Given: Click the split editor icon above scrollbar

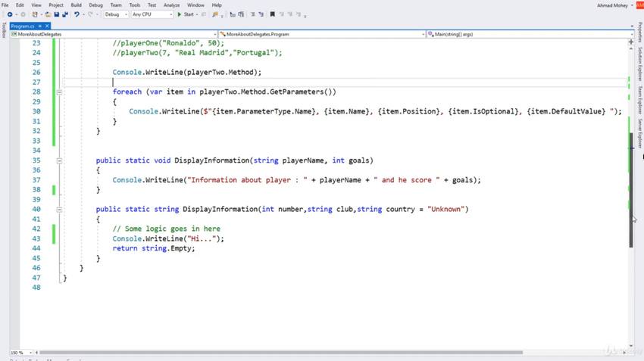Looking at the screenshot, I should (631, 42).
